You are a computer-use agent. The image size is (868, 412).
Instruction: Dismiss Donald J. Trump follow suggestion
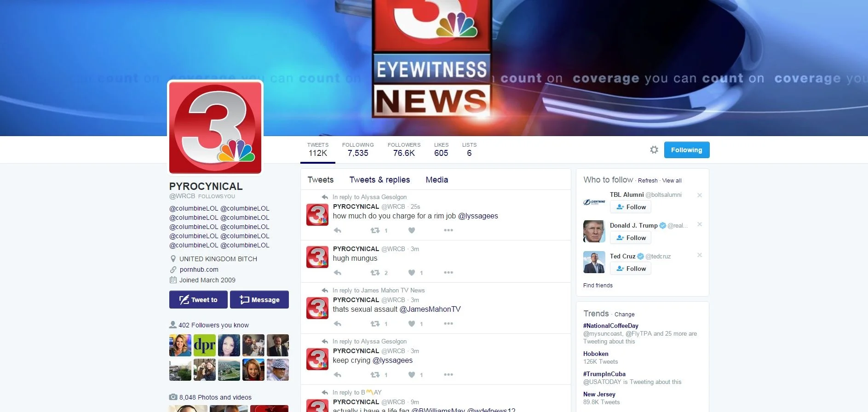click(700, 224)
